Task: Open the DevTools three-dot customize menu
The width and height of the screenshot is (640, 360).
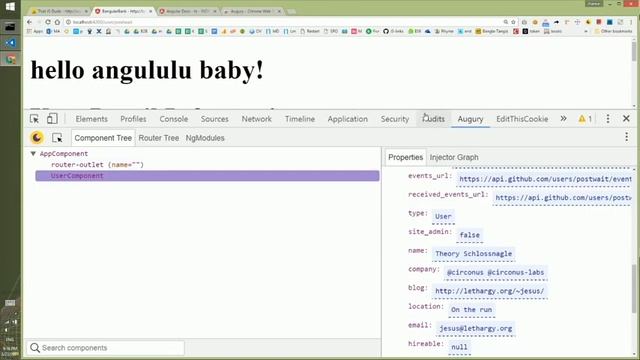Action: [x=608, y=119]
